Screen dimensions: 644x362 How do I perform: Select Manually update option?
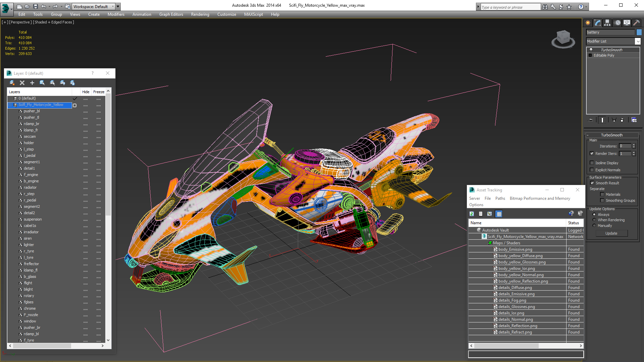click(594, 226)
